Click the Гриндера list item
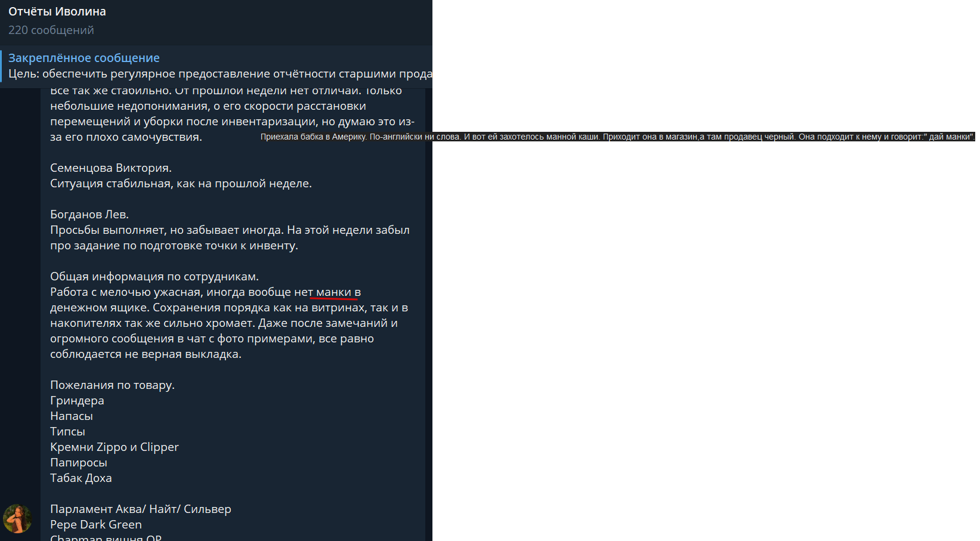The image size is (980, 541). point(77,401)
